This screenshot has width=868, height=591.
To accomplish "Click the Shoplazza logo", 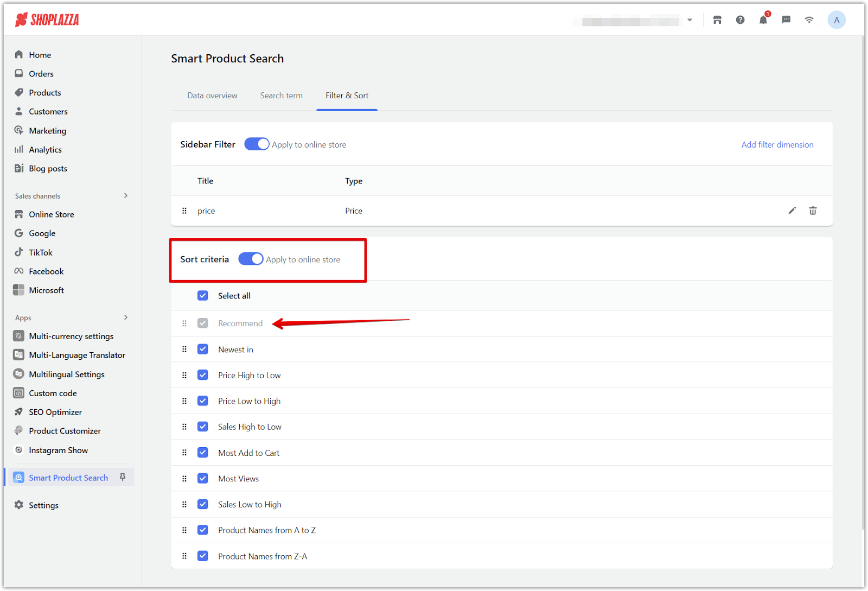I will [47, 20].
